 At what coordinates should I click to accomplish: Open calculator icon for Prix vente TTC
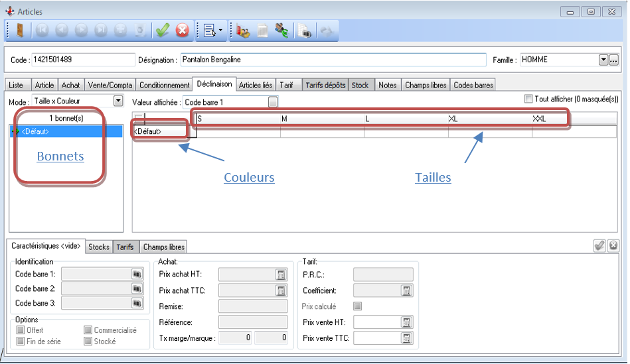[406, 338]
